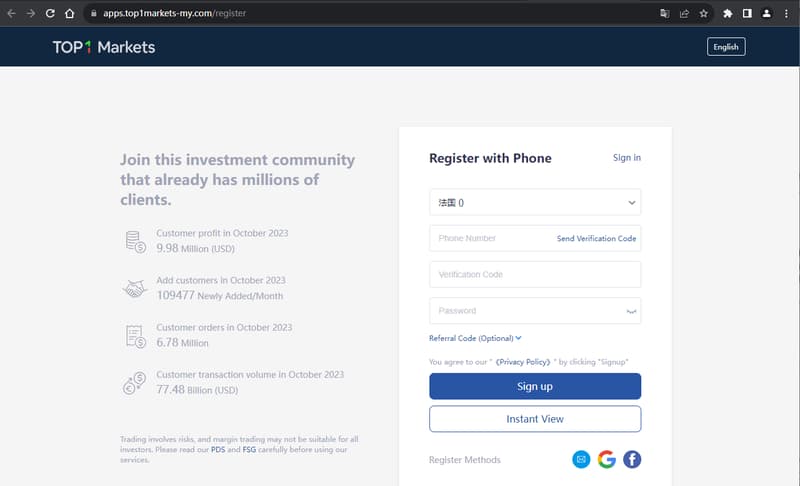Open the translate page icon
The image size is (800, 486).
[664, 14]
